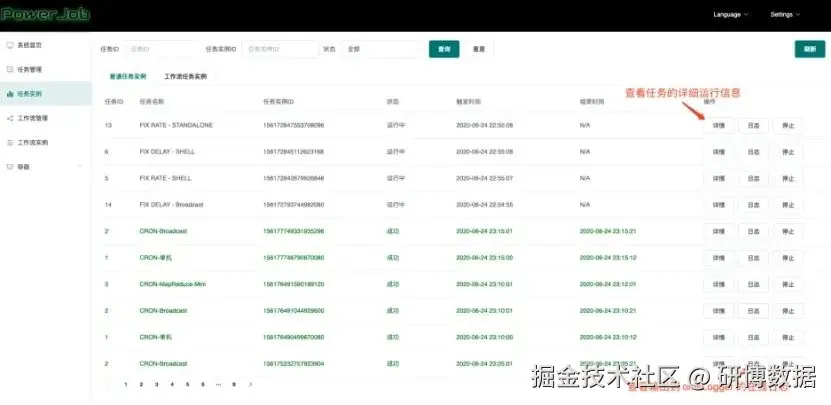The width and height of the screenshot is (831, 405).
Task: Click 停止 for FIX RATE - STANDALONE
Action: 788,126
